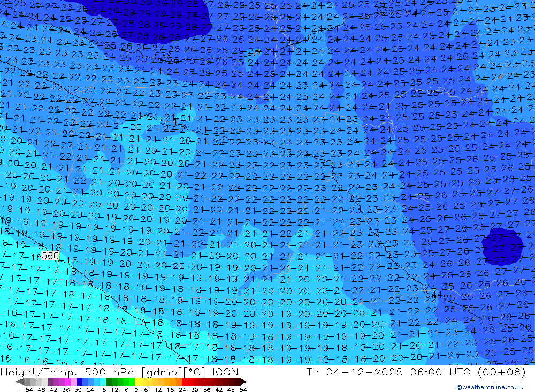Pick the bright red legend swatch
Image resolution: width=535 pixels, height=392 pixels.
click(x=185, y=381)
